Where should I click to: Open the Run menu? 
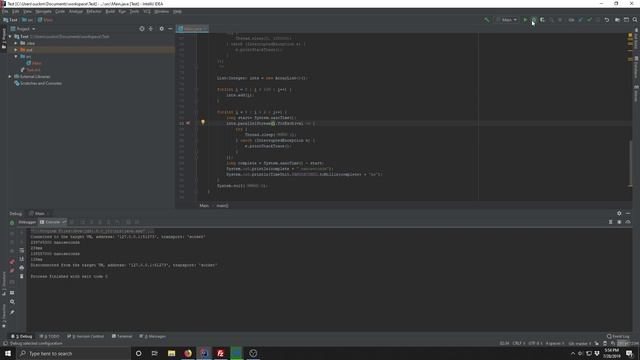(122, 11)
